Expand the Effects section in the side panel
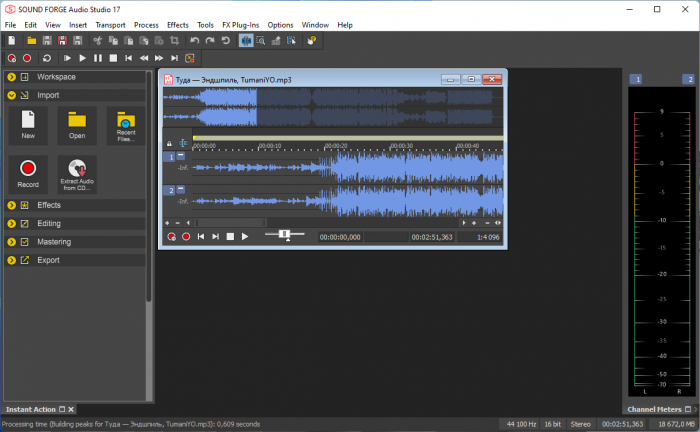The width and height of the screenshot is (700, 432). 12,205
